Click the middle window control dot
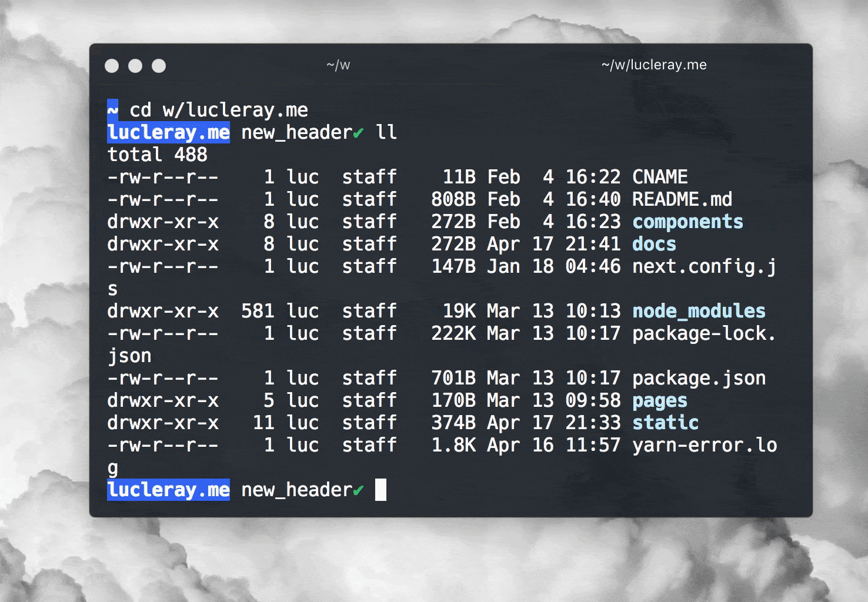The height and width of the screenshot is (602, 868). (135, 66)
